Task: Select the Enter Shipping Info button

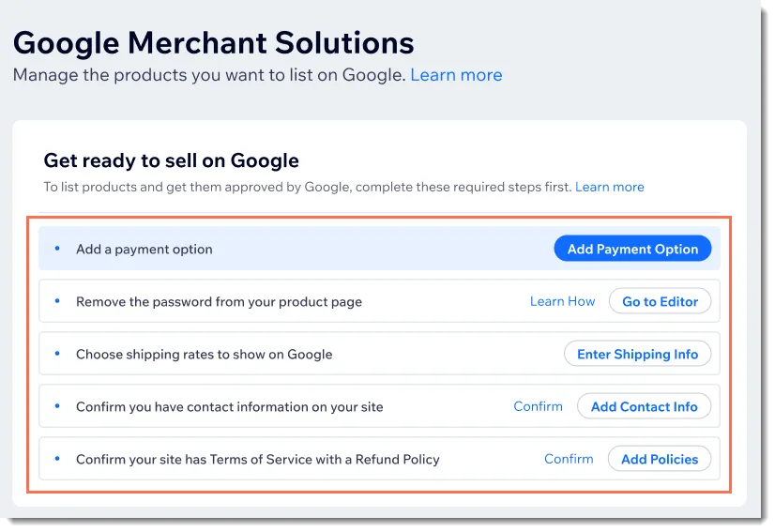Action: (637, 354)
